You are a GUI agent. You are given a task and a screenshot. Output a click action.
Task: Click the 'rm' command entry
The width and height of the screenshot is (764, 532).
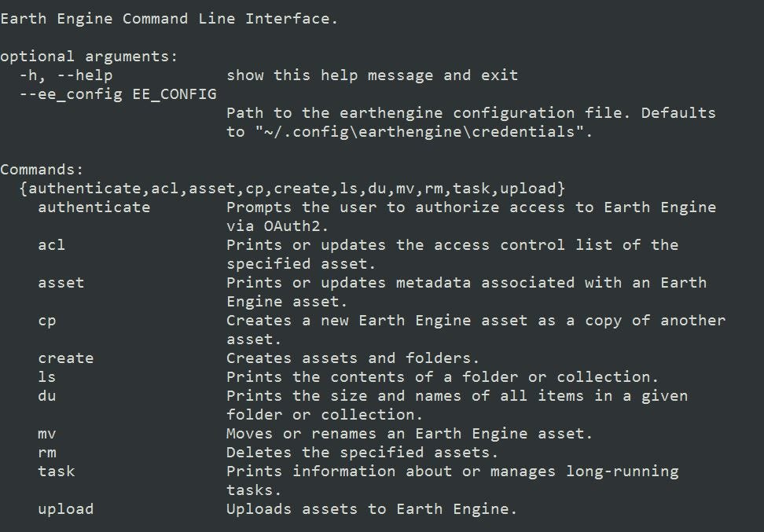(x=47, y=453)
